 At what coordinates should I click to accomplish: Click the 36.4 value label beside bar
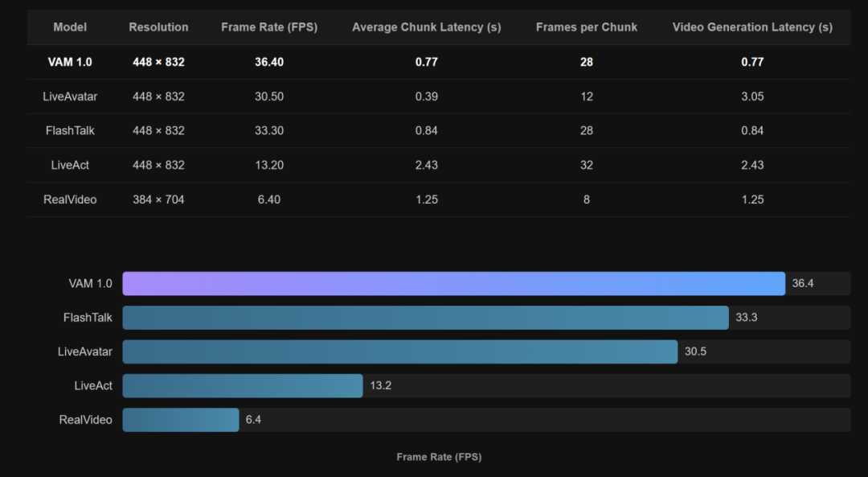[803, 284]
